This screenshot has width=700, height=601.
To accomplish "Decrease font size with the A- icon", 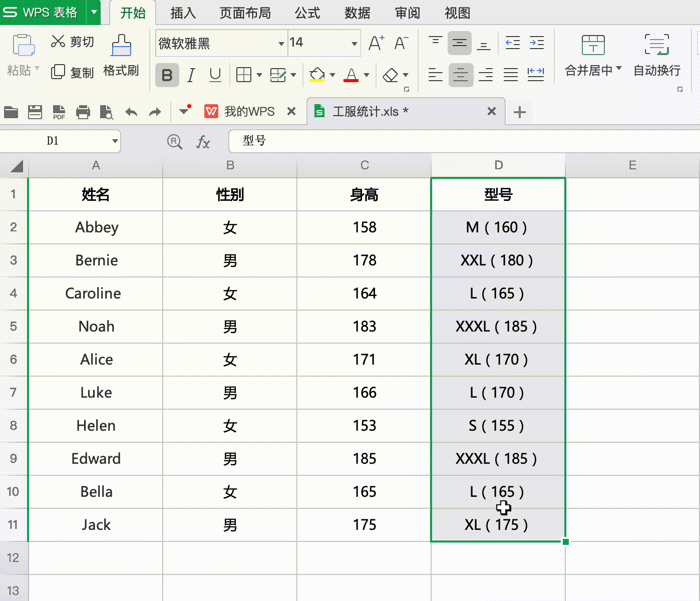I will pos(401,43).
